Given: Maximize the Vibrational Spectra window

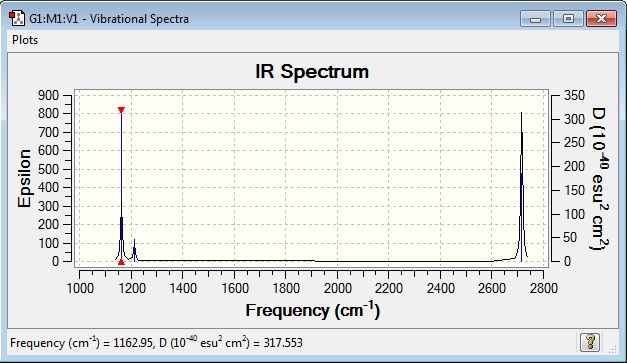Looking at the screenshot, I should point(568,19).
